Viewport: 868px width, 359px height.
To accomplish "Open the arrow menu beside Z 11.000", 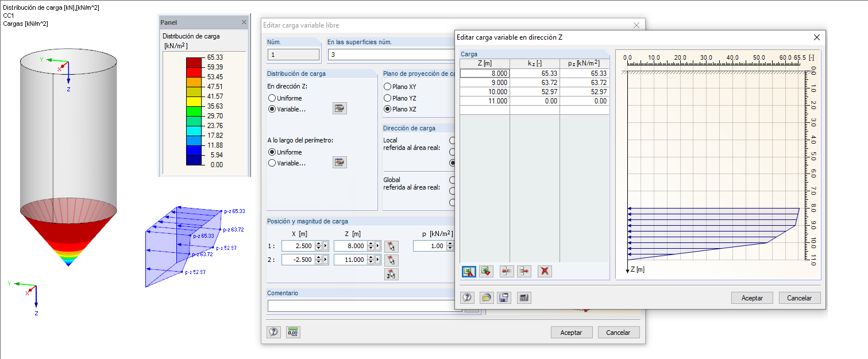I will (378, 260).
